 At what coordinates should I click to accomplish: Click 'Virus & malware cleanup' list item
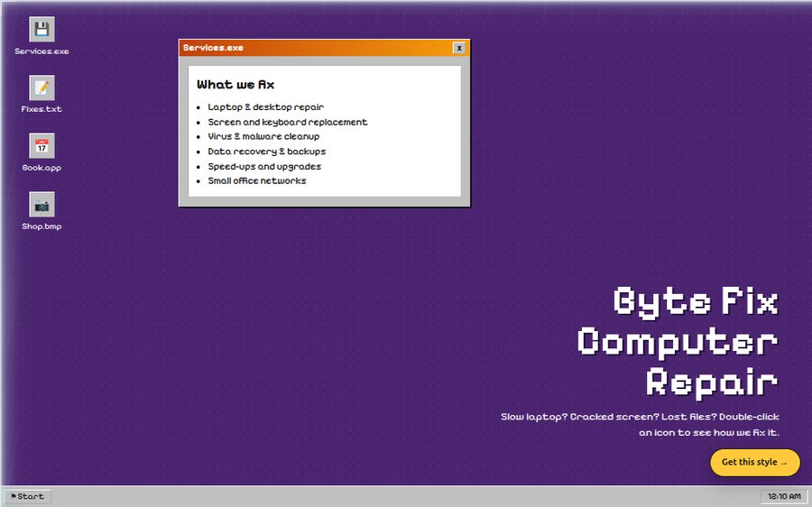[263, 137]
